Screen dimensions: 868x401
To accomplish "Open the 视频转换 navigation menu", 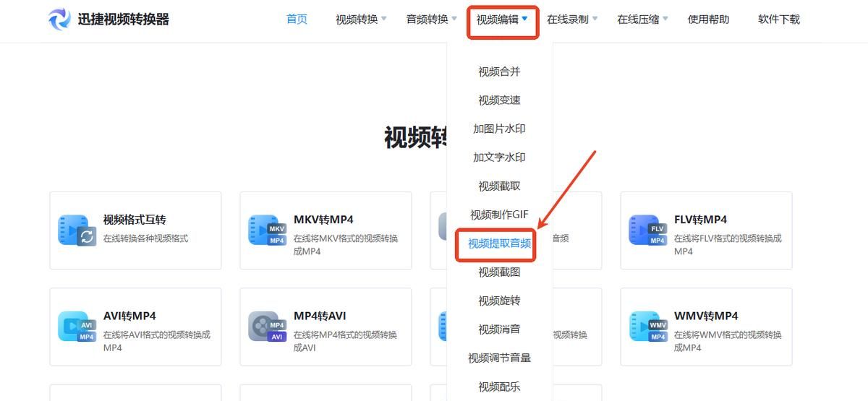I will pyautogui.click(x=357, y=20).
